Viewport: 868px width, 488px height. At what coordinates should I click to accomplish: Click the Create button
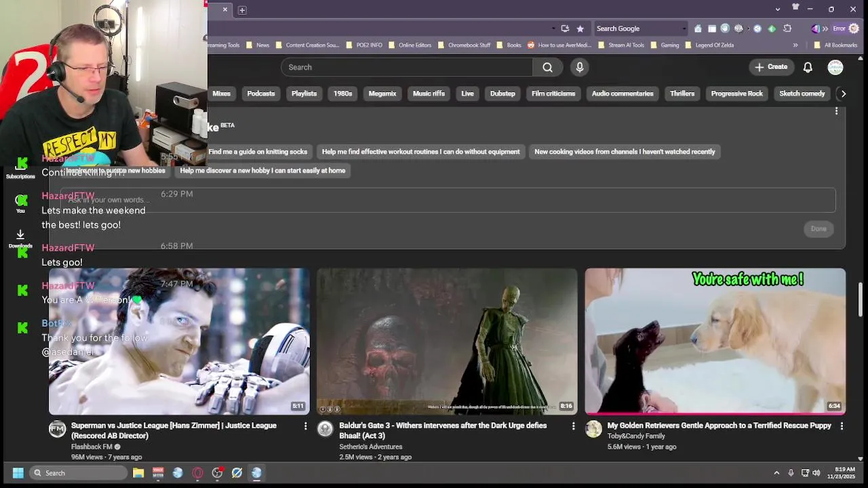pos(771,67)
